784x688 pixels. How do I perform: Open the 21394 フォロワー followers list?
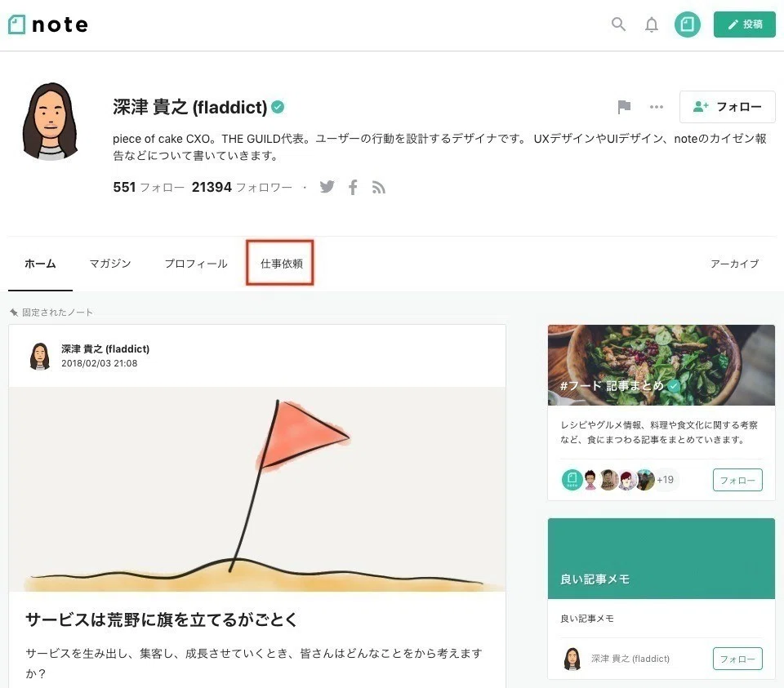(242, 188)
